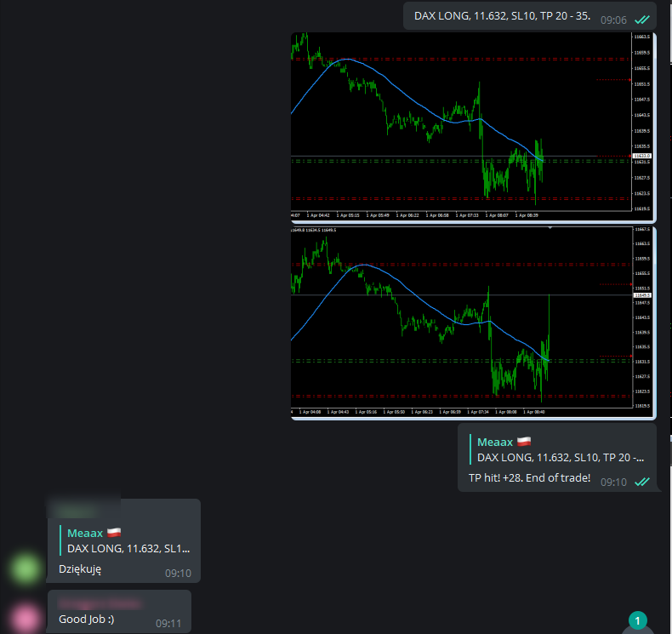Click the 09:11 timestamp on Good Job
The image size is (672, 634).
168,624
